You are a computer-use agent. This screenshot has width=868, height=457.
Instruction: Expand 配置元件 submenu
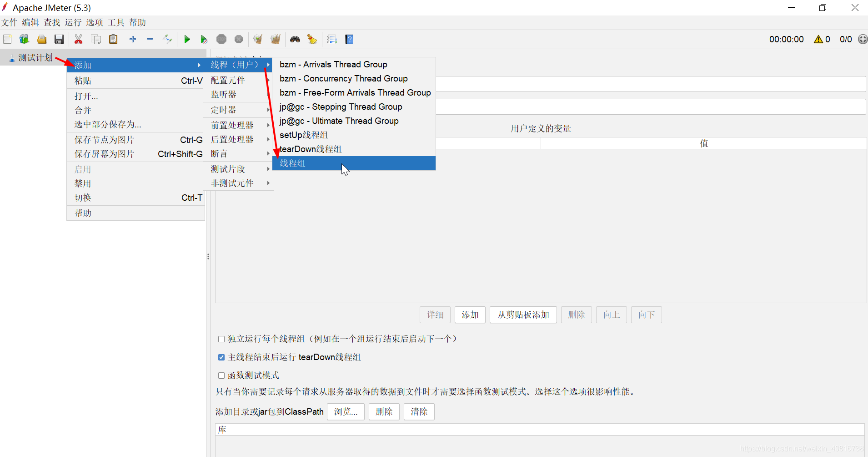[237, 80]
